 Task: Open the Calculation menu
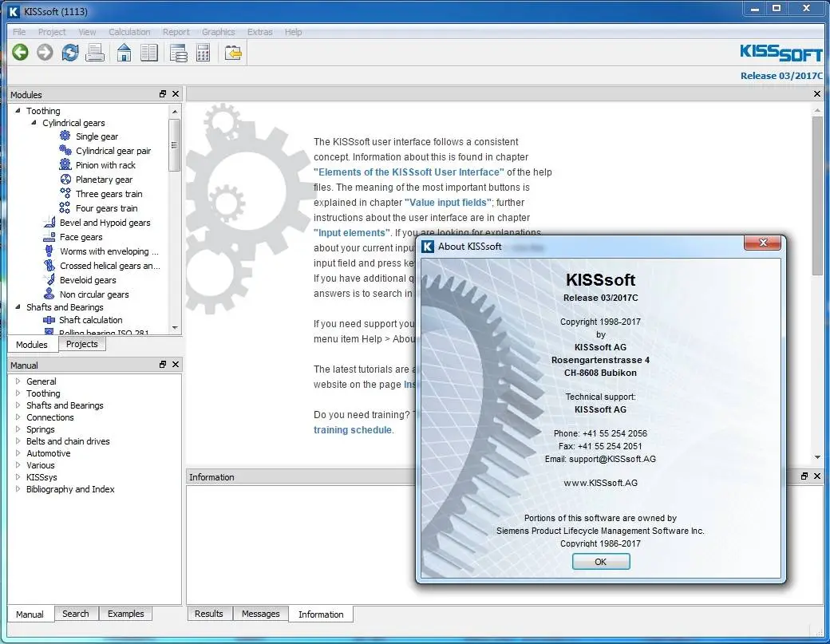(129, 32)
